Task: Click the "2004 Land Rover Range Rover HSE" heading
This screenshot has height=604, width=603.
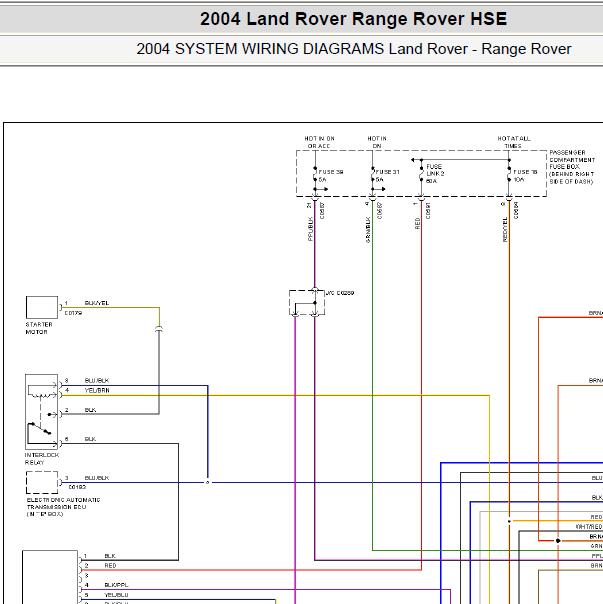Action: point(353,19)
